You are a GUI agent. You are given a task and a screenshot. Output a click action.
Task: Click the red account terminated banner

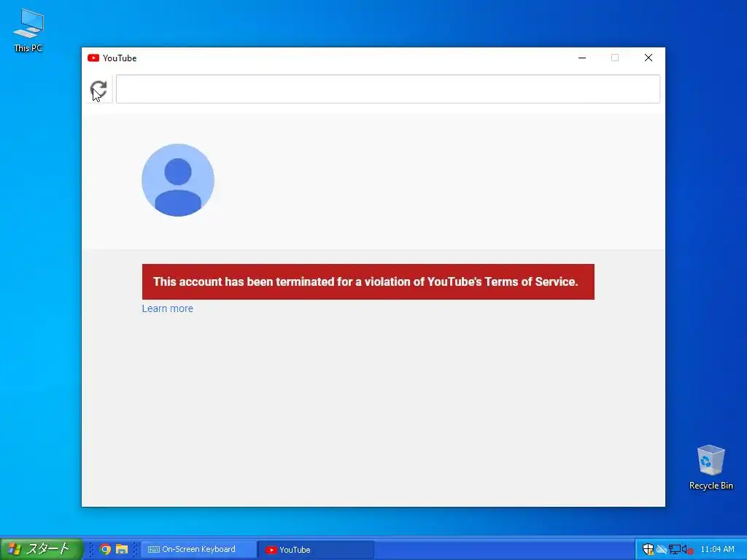click(368, 281)
